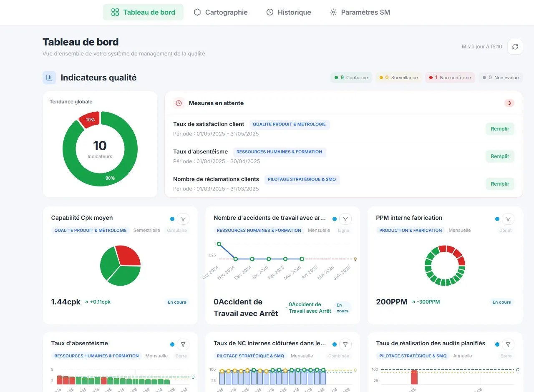Filter by Surveillance status chip

coord(398,78)
